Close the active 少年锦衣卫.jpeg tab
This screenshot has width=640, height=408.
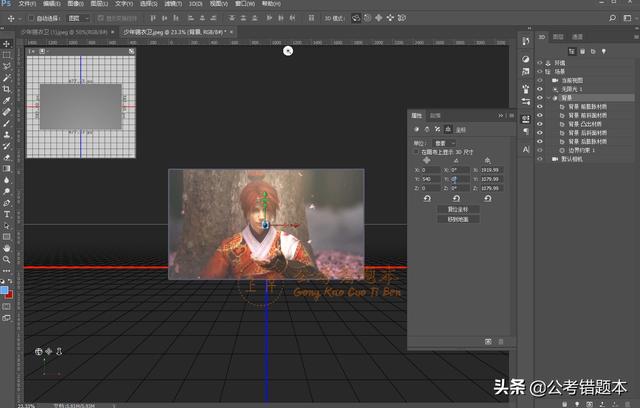(x=232, y=32)
